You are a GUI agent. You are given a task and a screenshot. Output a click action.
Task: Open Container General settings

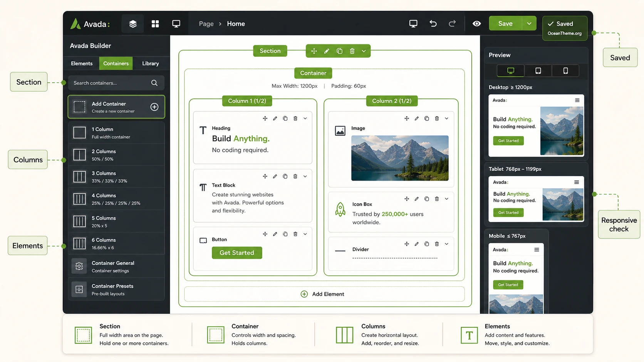(116, 266)
